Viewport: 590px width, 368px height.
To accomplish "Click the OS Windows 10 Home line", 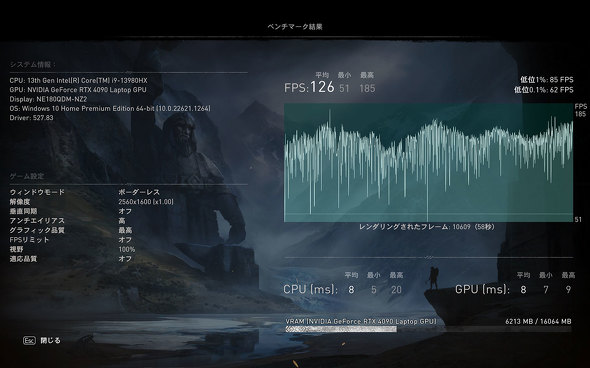I will 110,108.
